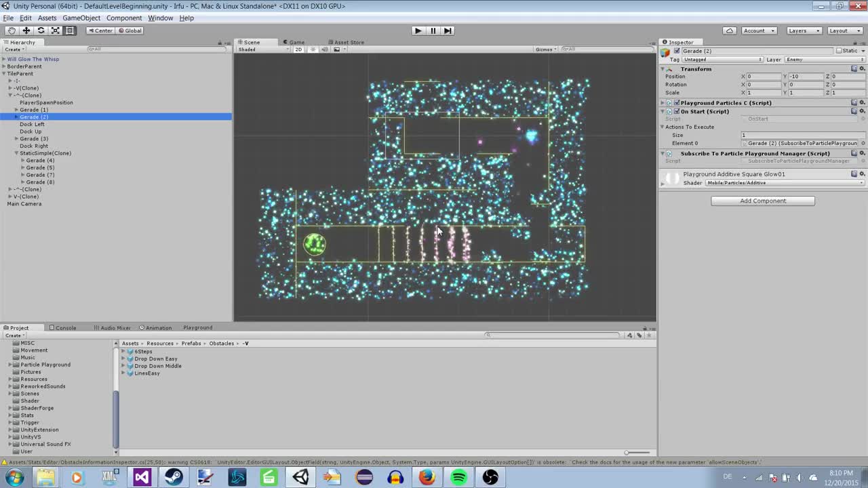This screenshot has width=868, height=488.
Task: Toggle the Static checkbox
Action: pyautogui.click(x=839, y=51)
